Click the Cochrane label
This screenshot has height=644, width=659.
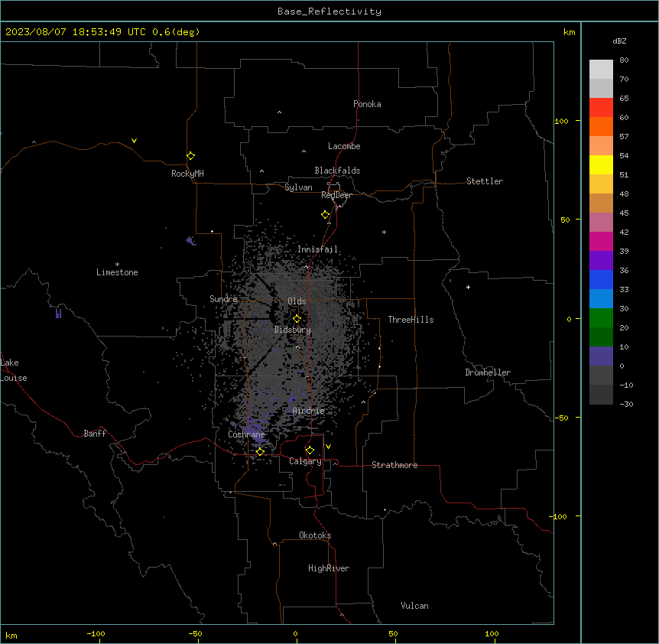point(246,434)
